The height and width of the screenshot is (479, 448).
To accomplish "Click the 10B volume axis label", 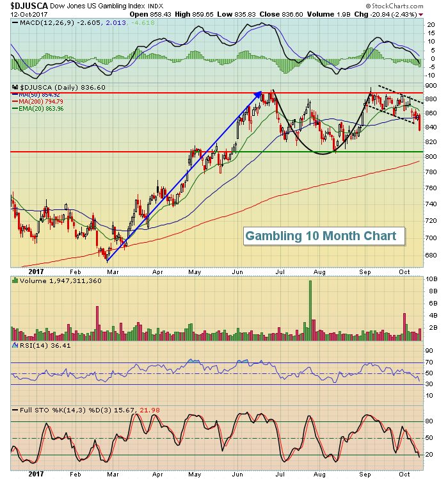I will click(431, 279).
